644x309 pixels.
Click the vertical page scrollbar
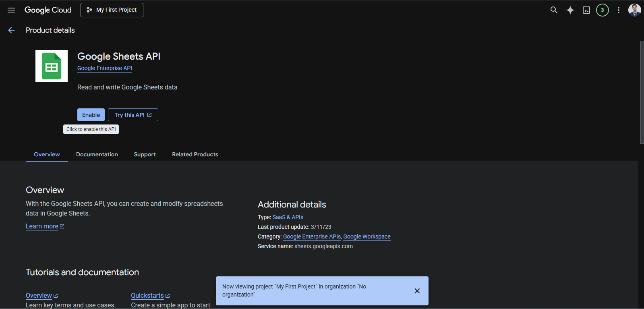tap(642, 92)
